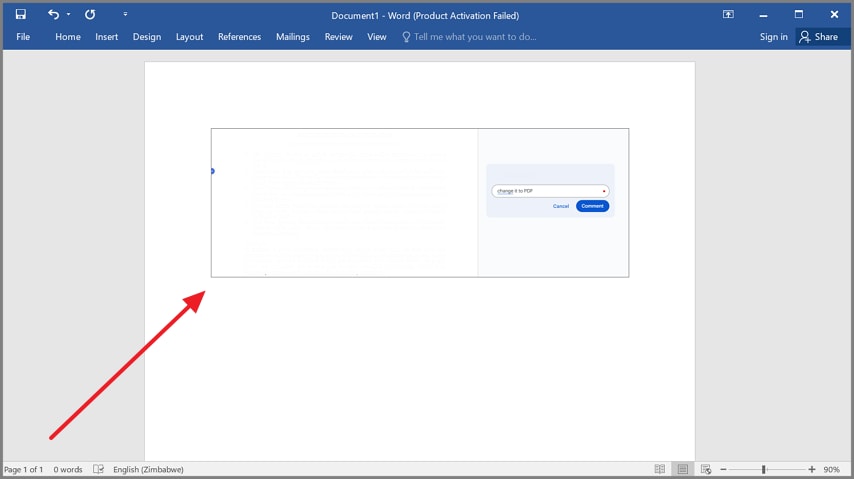854x479 pixels.
Task: Open the word count showing 0 words
Action: tap(68, 469)
